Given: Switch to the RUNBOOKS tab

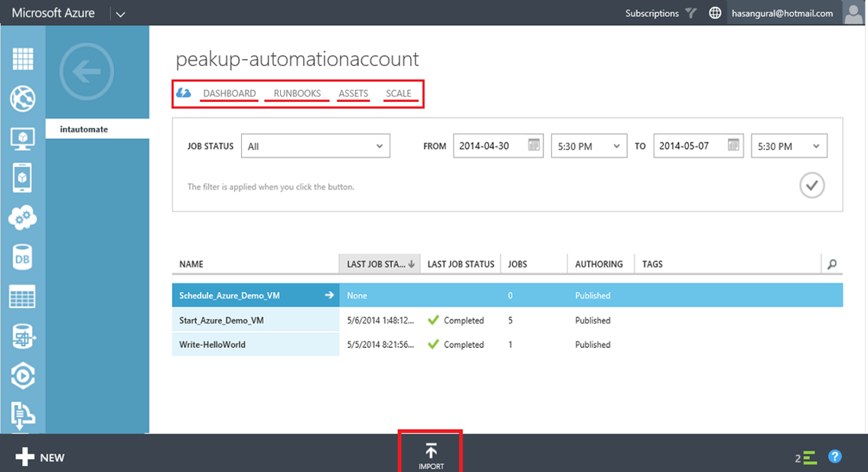Looking at the screenshot, I should [x=297, y=93].
